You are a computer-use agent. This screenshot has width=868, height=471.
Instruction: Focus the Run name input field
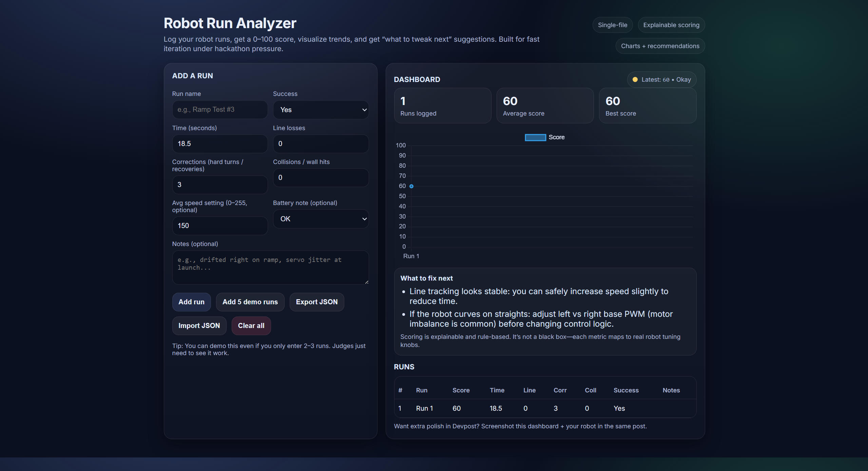coord(219,110)
